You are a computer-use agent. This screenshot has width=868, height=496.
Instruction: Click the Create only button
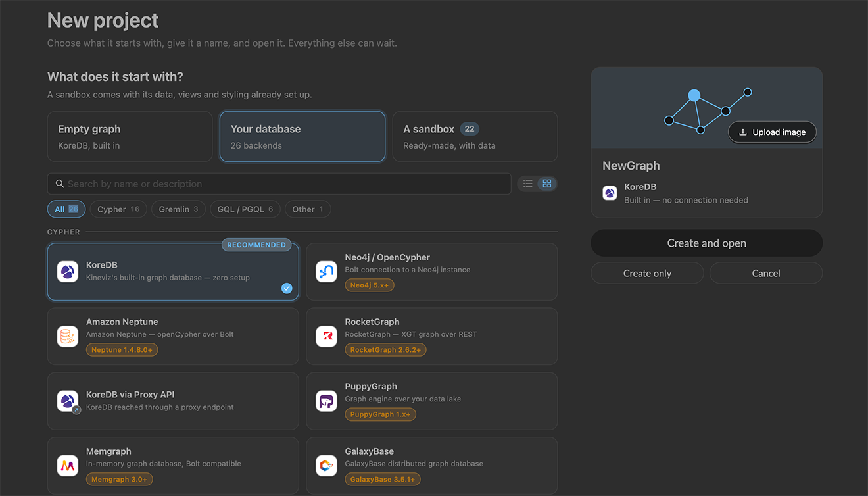coord(647,273)
